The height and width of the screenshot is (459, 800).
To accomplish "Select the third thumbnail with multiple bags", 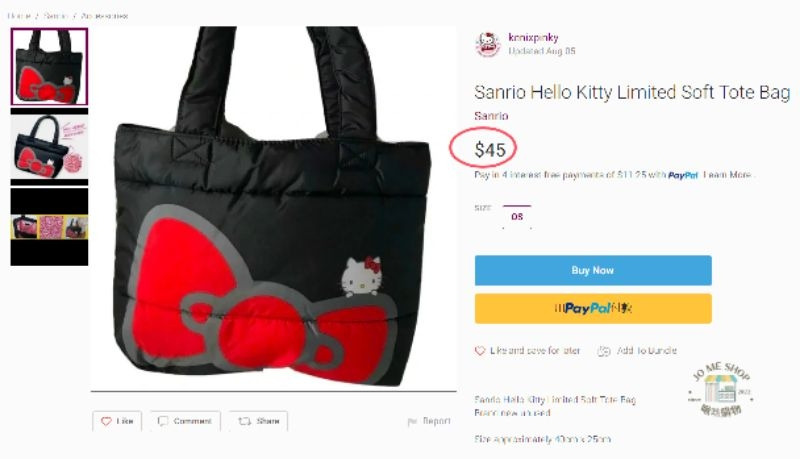I will [x=49, y=227].
